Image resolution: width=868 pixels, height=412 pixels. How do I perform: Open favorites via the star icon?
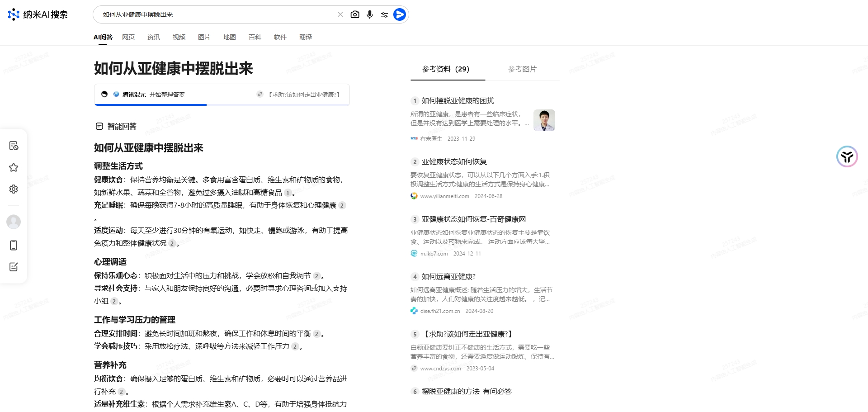click(x=14, y=167)
